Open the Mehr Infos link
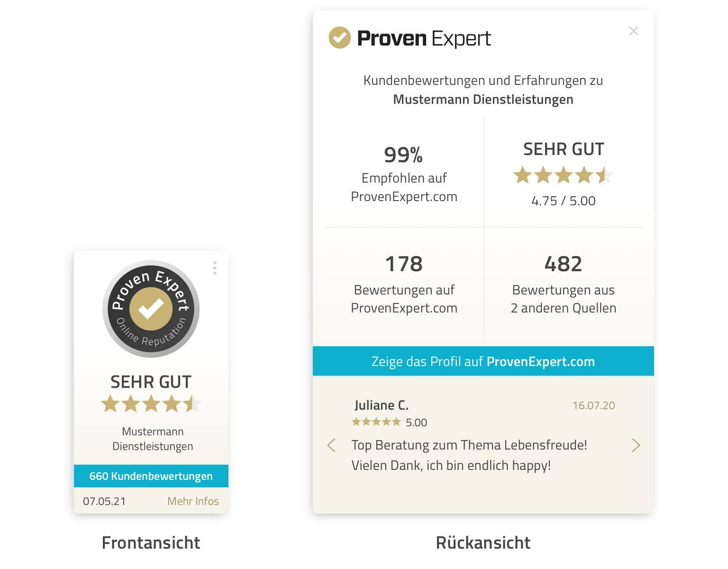This screenshot has height=569, width=728. pyautogui.click(x=193, y=501)
